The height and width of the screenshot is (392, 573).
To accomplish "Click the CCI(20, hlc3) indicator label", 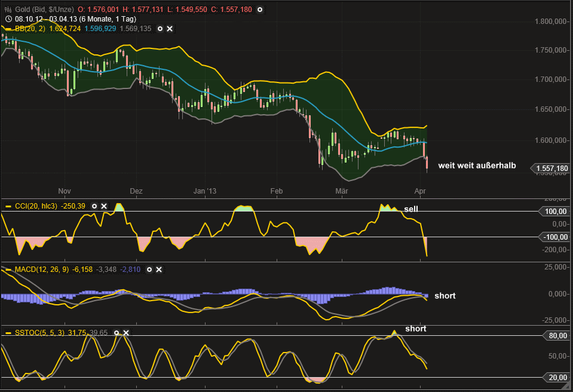I will click(36, 206).
